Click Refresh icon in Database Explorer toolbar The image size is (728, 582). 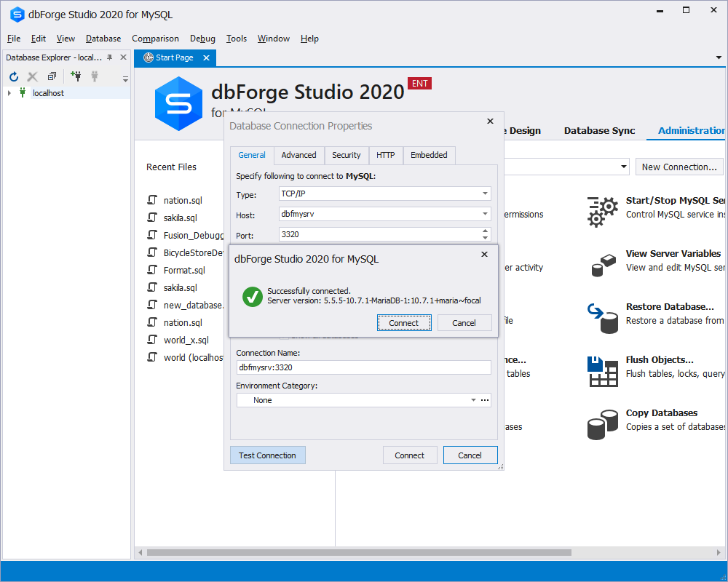click(x=14, y=76)
